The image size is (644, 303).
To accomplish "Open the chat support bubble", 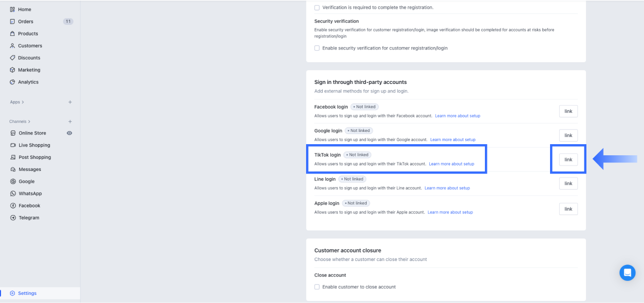I will click(x=627, y=273).
